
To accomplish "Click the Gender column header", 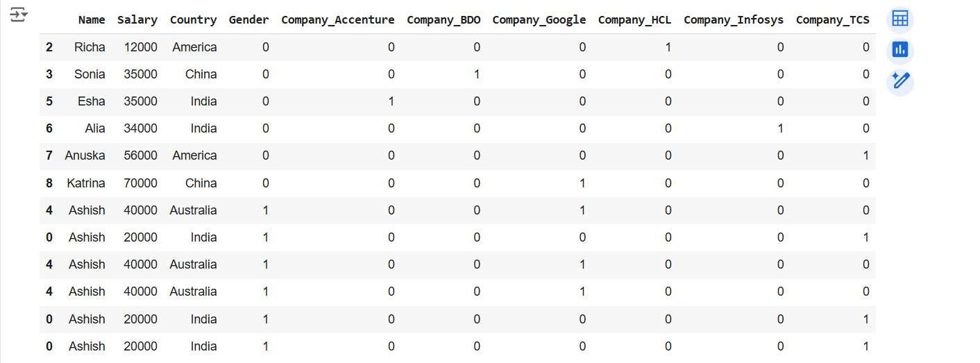I will [x=248, y=20].
